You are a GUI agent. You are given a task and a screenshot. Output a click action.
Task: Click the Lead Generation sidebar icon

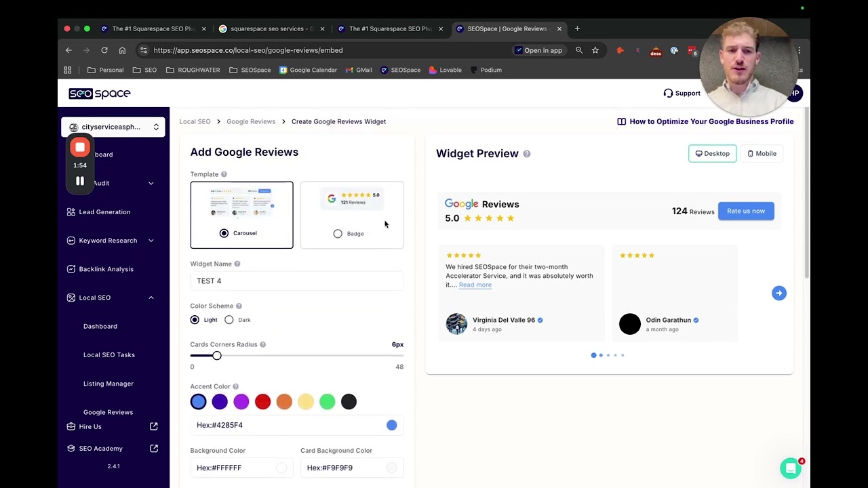tap(71, 212)
